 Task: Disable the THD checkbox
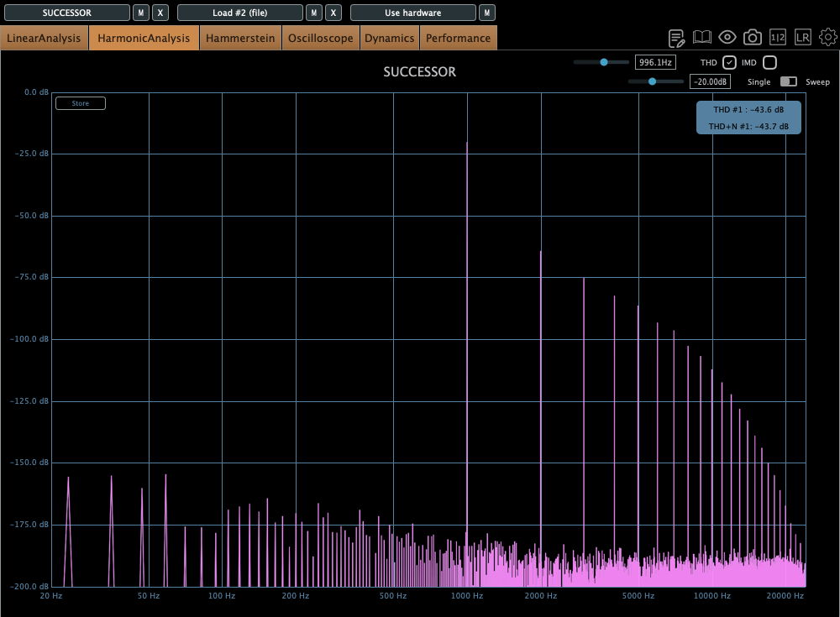[x=729, y=63]
